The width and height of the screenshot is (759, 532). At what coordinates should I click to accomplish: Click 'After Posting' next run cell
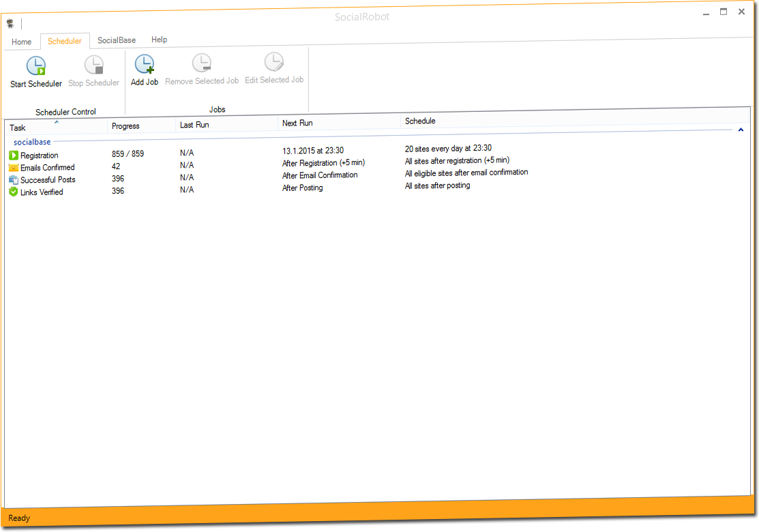[303, 188]
